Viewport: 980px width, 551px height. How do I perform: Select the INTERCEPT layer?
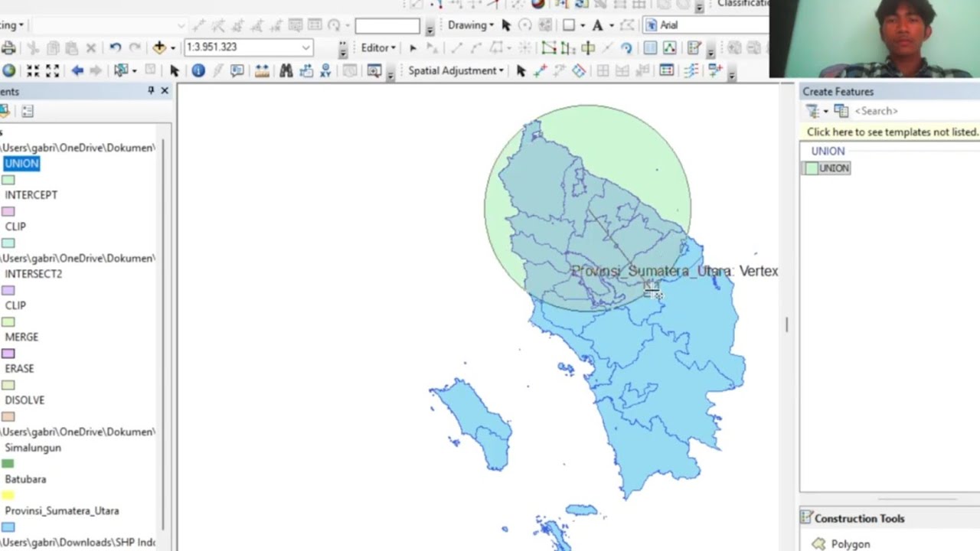click(x=31, y=194)
